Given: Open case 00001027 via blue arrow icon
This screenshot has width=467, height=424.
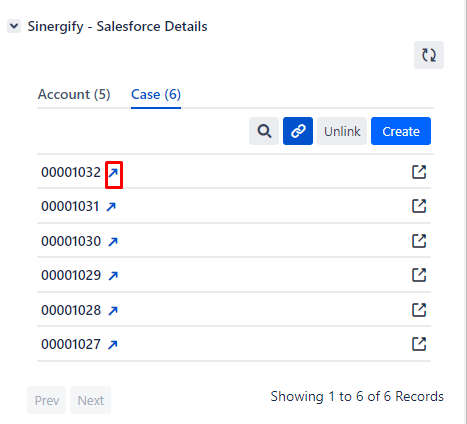Looking at the screenshot, I should pyautogui.click(x=113, y=345).
